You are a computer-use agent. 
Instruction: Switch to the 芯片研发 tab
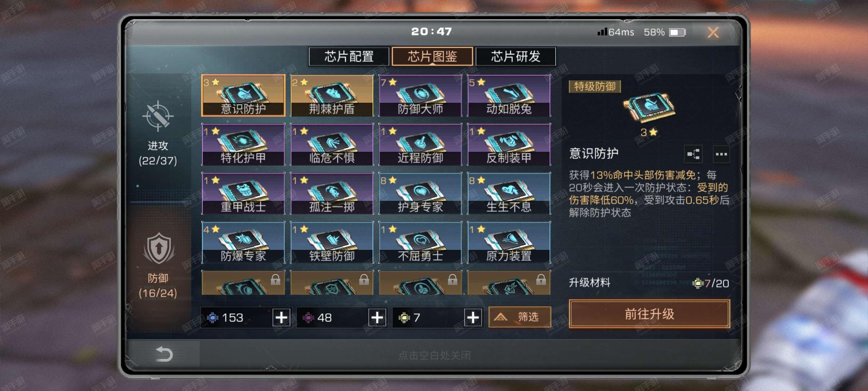pos(516,56)
